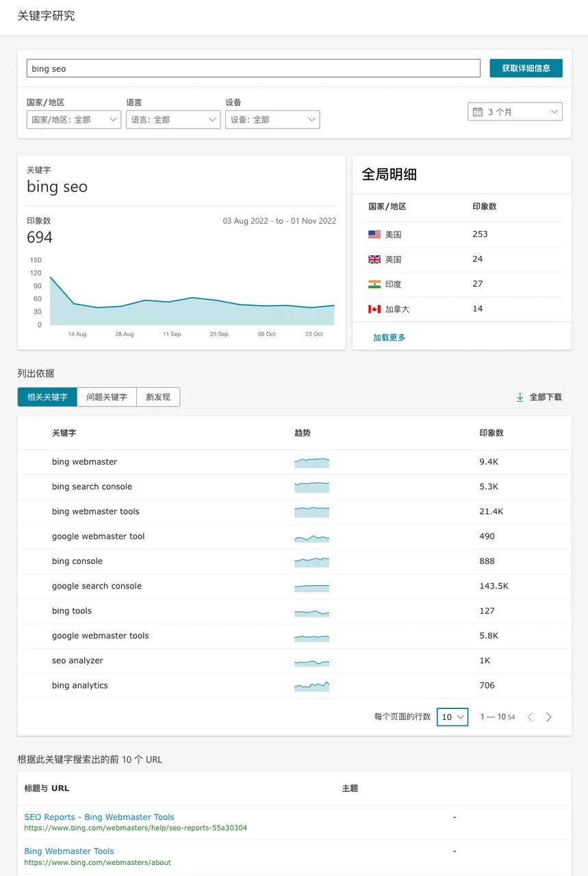Click the United Kingdom flag icon

coord(374,259)
